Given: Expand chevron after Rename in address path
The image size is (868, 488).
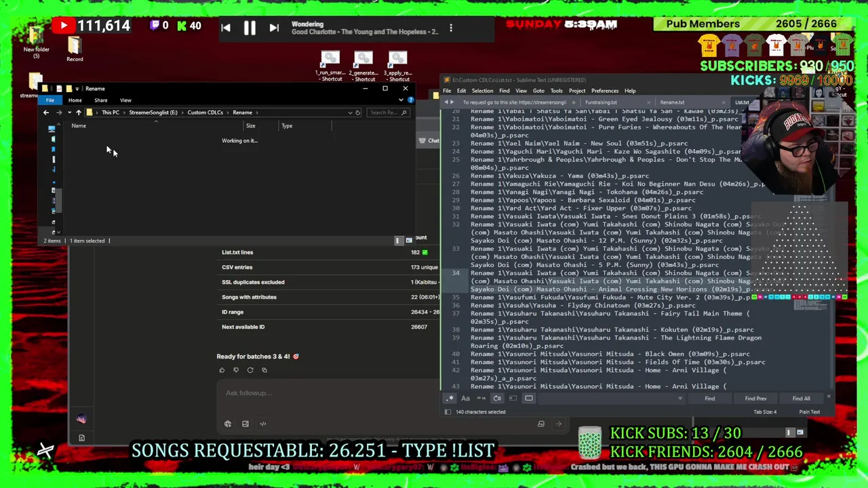Looking at the screenshot, I should coord(256,113).
